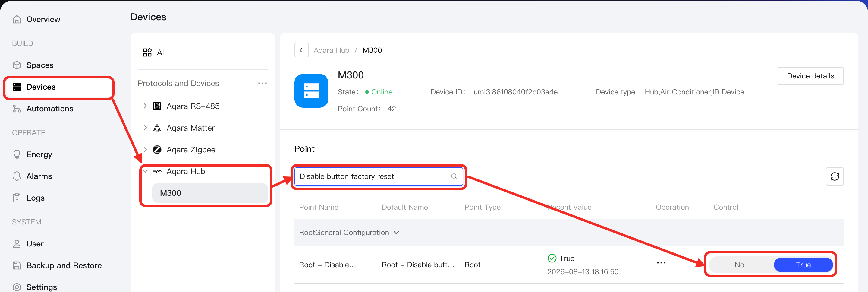Screen dimensions: 868x292
Task: Open the Device details button
Action: point(810,76)
